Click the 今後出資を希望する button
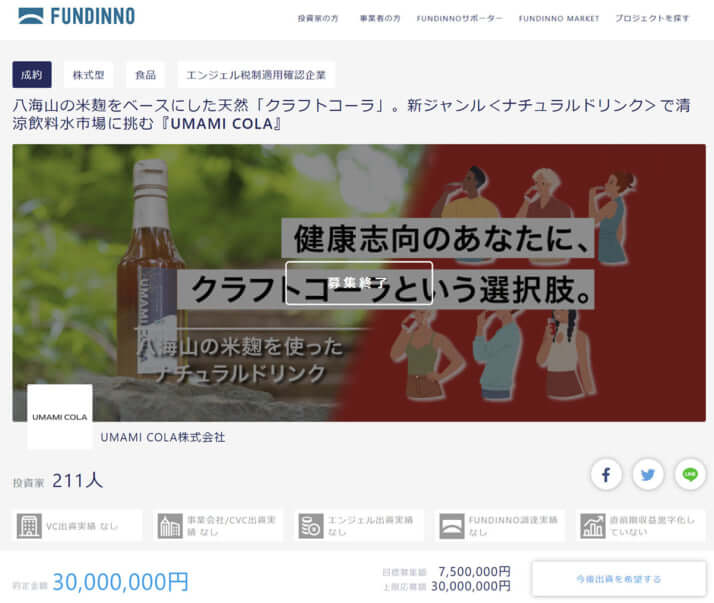The height and width of the screenshot is (603, 714). (x=618, y=579)
